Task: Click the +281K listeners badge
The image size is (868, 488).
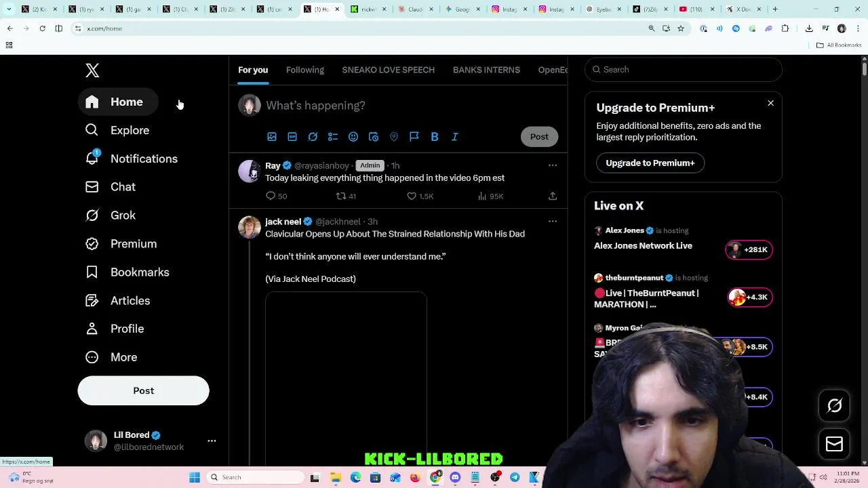Action: click(x=749, y=250)
